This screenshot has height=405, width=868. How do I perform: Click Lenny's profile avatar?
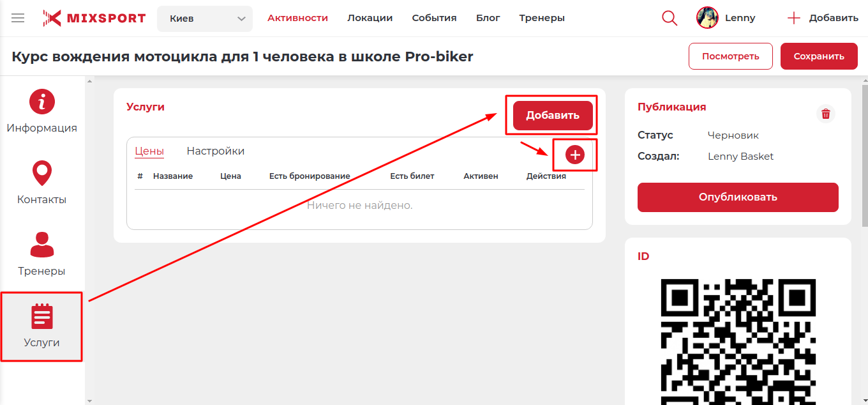(x=708, y=18)
